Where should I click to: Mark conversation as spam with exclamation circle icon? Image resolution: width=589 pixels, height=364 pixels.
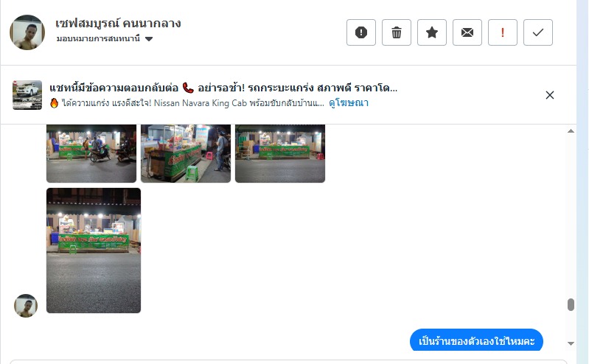click(361, 32)
